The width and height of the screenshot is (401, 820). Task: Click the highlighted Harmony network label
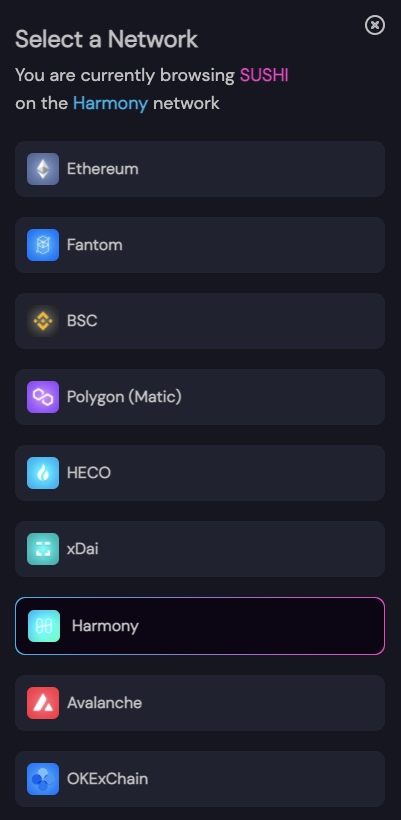pyautogui.click(x=105, y=626)
